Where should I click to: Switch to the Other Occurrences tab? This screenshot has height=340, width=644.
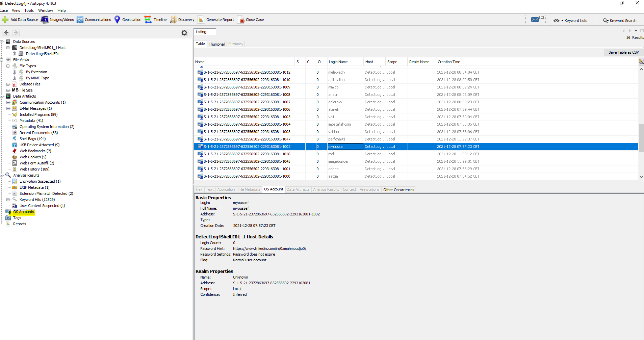tap(398, 190)
